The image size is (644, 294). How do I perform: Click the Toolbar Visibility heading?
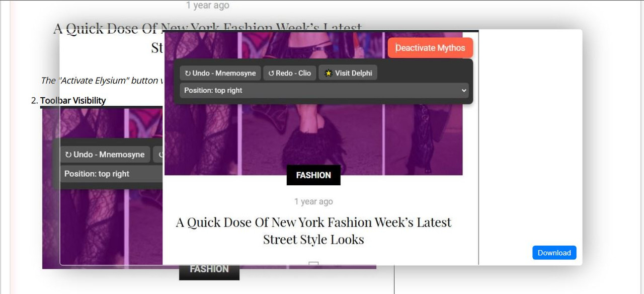tap(73, 100)
